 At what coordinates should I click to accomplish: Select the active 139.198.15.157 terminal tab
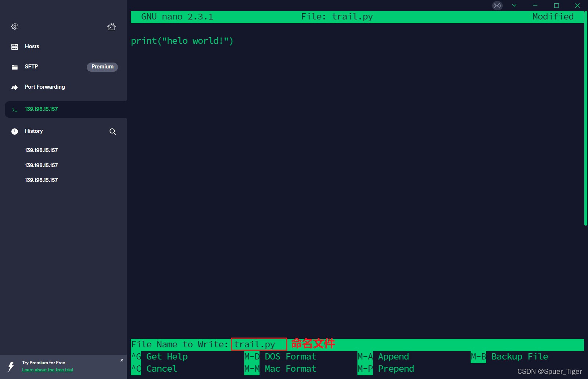[66, 109]
